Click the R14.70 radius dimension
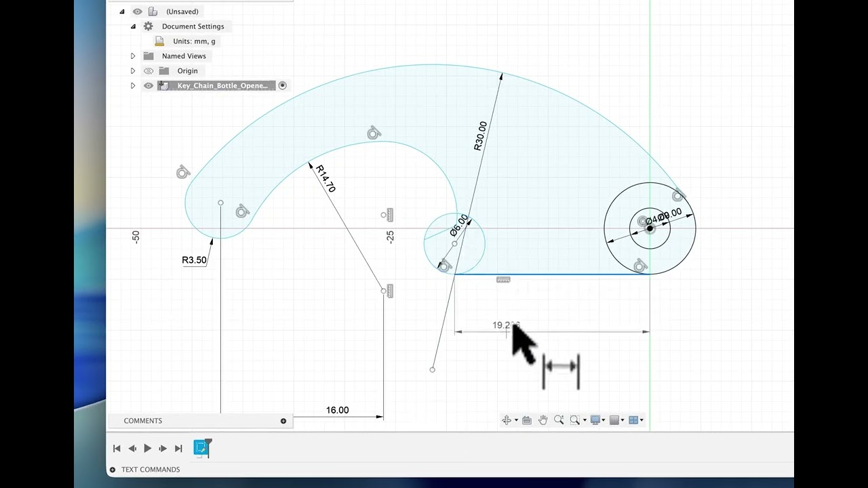868x488 pixels. (x=326, y=179)
